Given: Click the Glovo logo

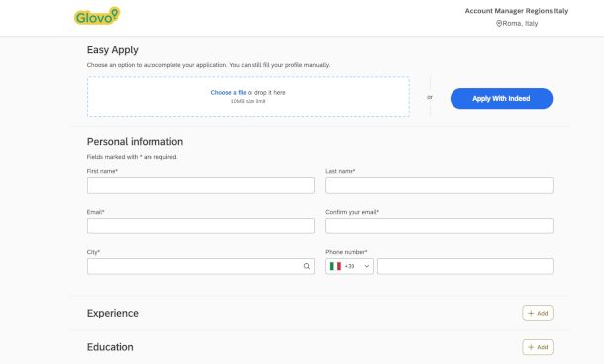Looking at the screenshot, I should click(97, 16).
